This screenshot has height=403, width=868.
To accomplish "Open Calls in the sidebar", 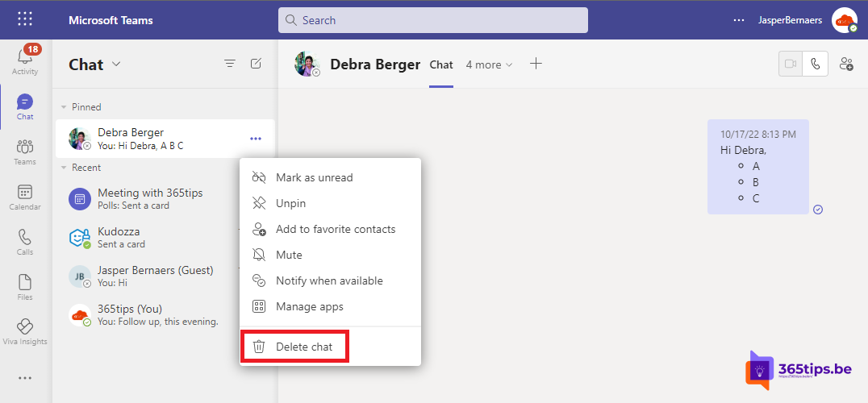I will 25,242.
